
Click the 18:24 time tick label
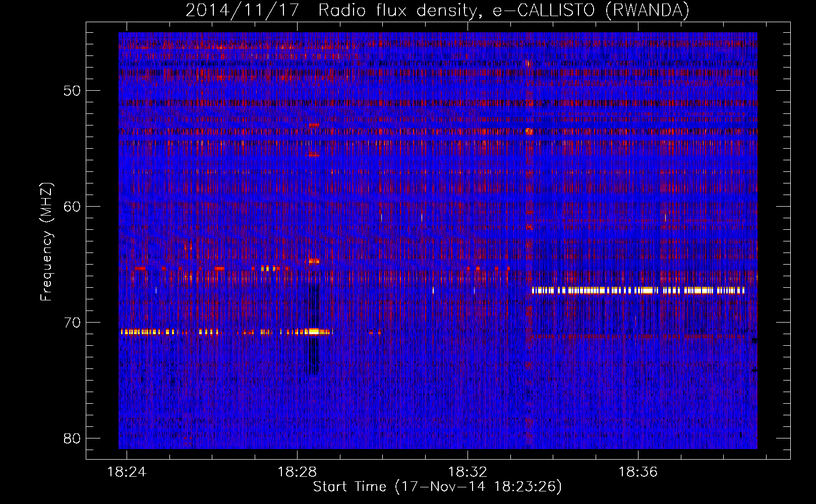pyautogui.click(x=127, y=472)
